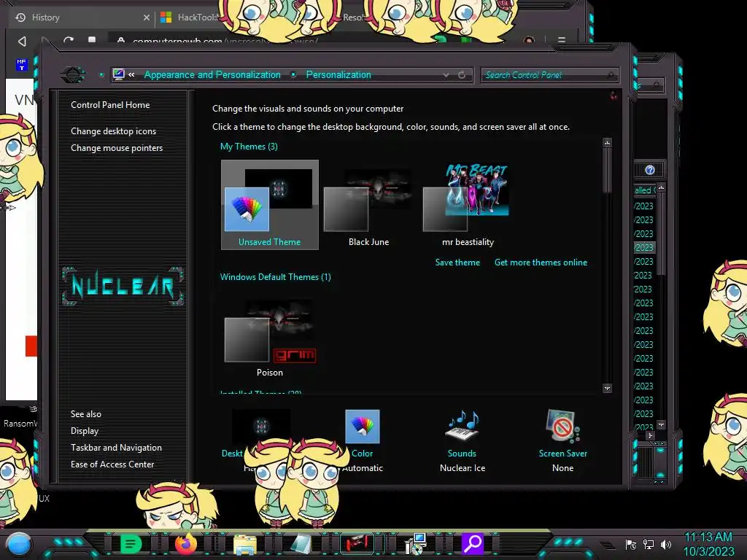
Task: Click the Control Panel monitor icon in address bar
Action: point(119,74)
